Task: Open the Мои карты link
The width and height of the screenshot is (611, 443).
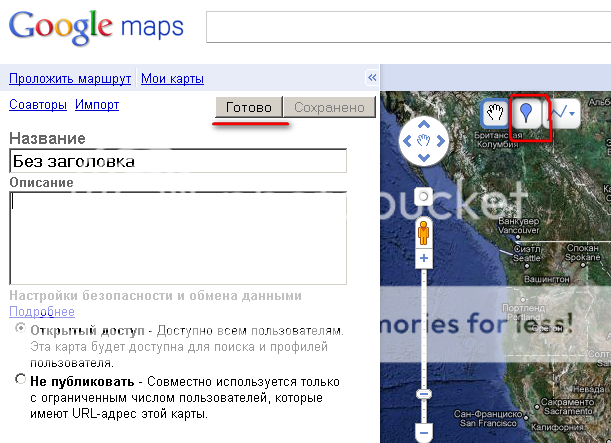Action: click(172, 78)
